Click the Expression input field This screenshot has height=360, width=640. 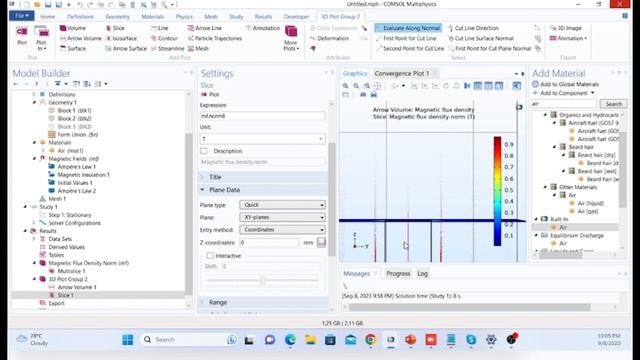tap(262, 116)
